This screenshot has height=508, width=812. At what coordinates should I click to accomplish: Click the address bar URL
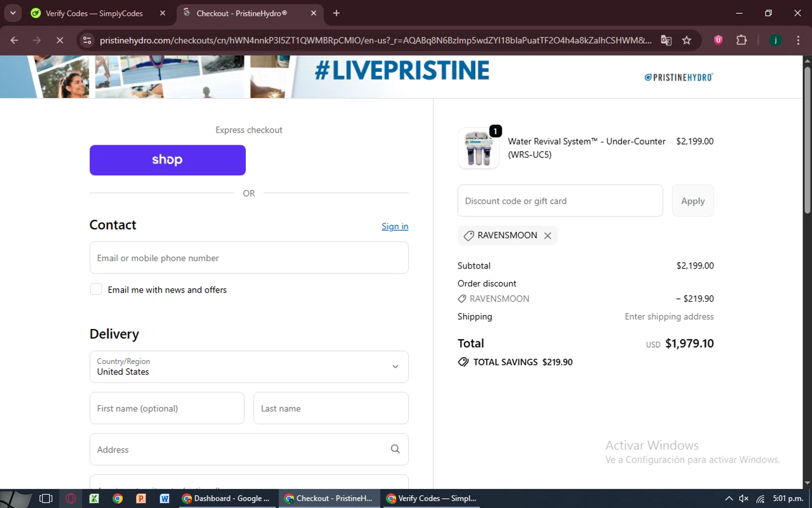click(375, 40)
